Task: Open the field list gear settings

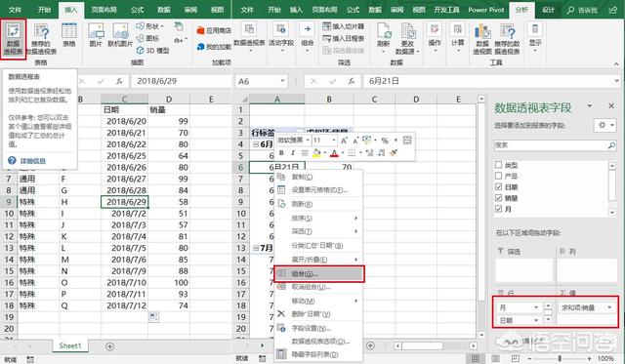Action: (605, 126)
